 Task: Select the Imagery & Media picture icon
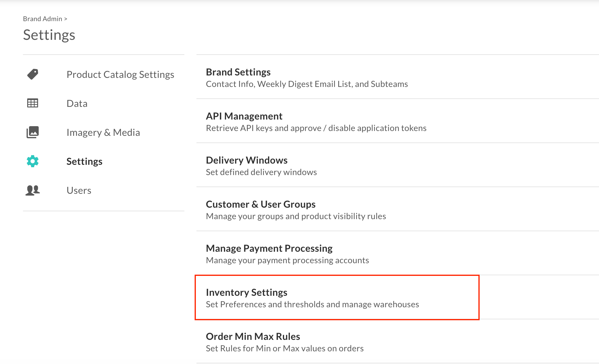[32, 132]
